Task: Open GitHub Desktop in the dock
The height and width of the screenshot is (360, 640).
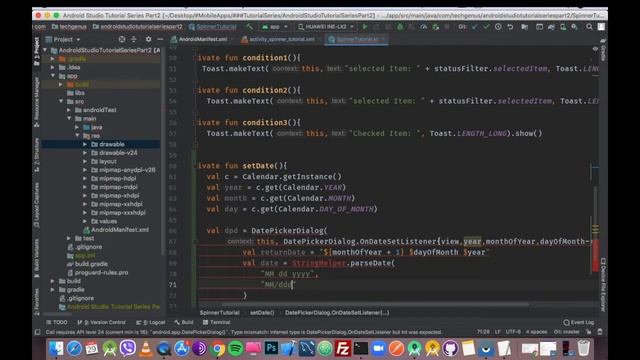Action: coord(450,349)
